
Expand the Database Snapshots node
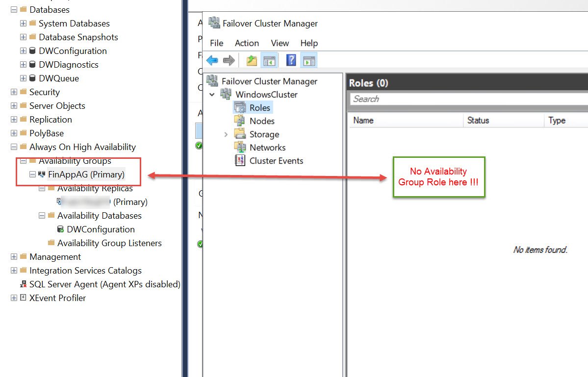point(23,37)
